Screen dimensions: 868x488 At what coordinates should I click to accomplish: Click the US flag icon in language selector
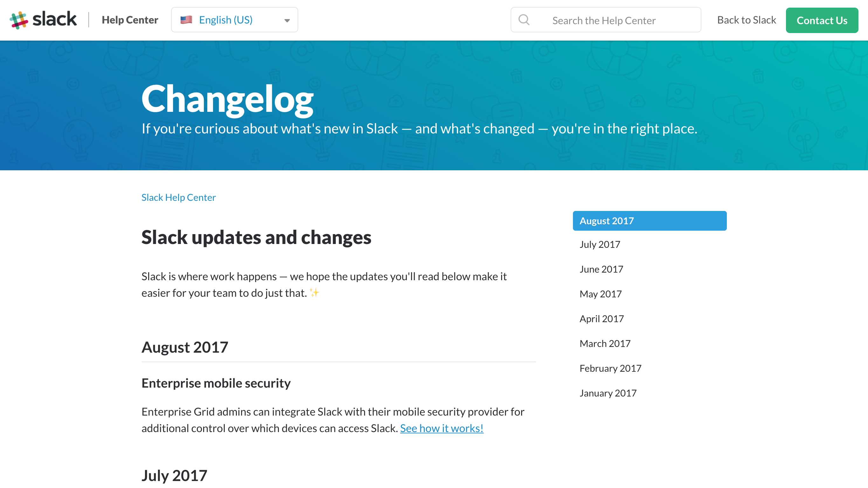(187, 19)
